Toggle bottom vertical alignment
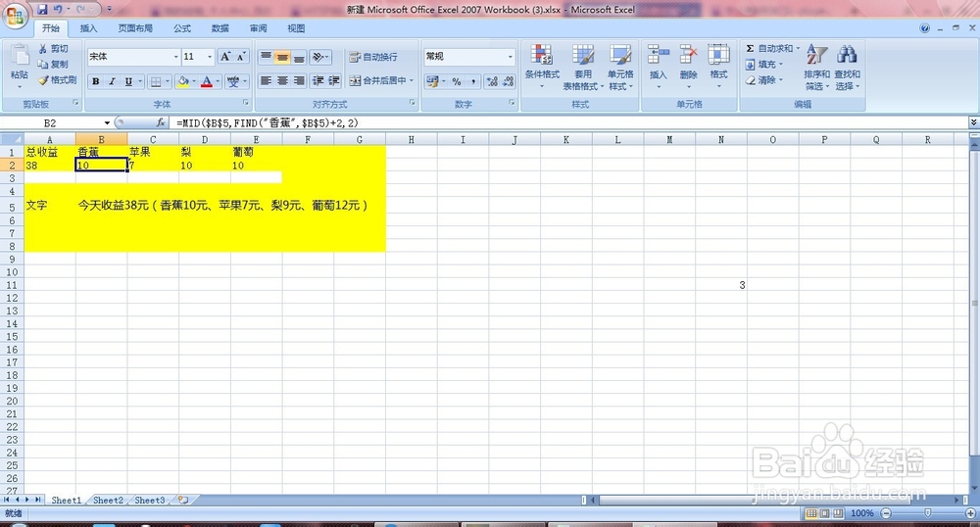Image resolution: width=980 pixels, height=527 pixels. pyautogui.click(x=299, y=57)
